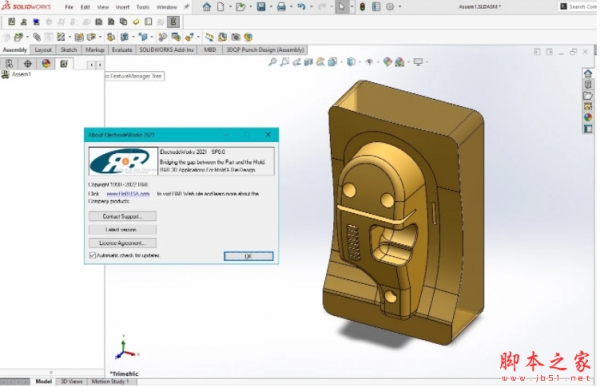Activate the Select cursor tool
This screenshot has height=387, width=600.
(x=342, y=7)
